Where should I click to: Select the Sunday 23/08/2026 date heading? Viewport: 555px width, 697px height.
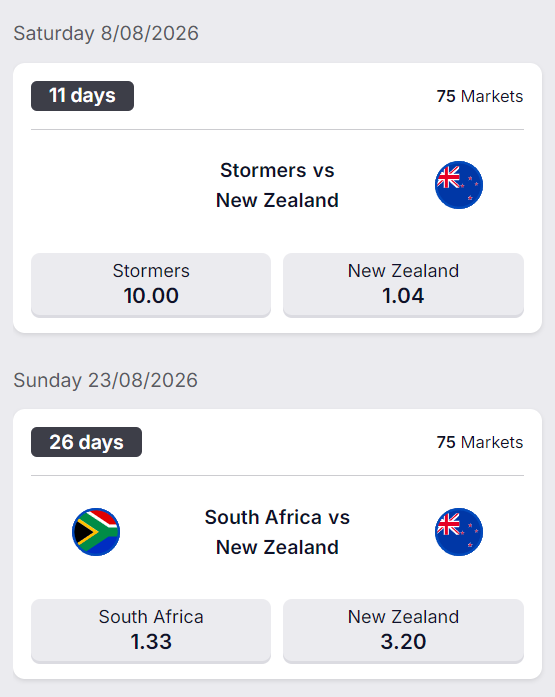point(105,380)
